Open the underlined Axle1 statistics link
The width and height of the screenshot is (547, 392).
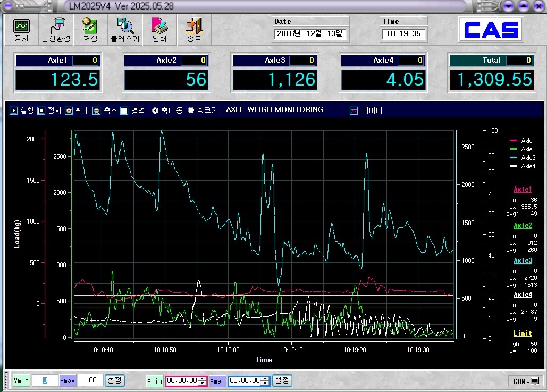[523, 190]
